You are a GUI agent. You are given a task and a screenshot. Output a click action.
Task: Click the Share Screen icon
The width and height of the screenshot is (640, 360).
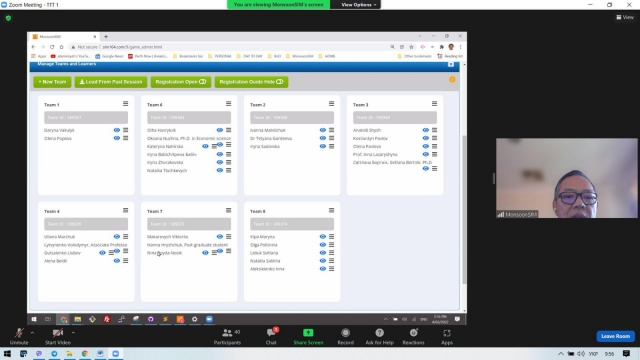point(308,333)
